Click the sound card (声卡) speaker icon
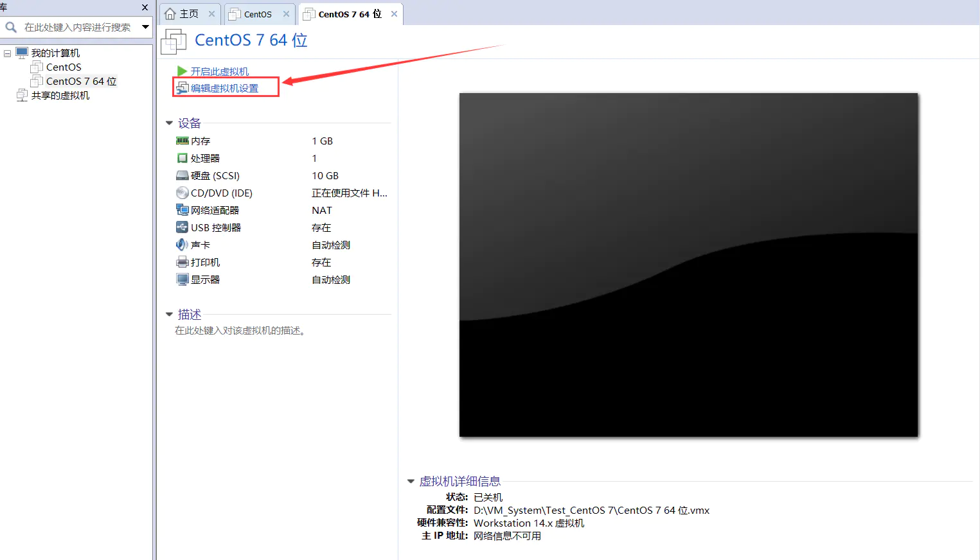This screenshot has width=980, height=560. click(x=183, y=245)
